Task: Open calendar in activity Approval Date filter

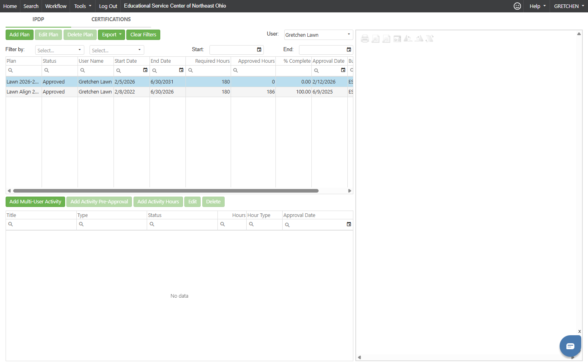Action: point(349,224)
